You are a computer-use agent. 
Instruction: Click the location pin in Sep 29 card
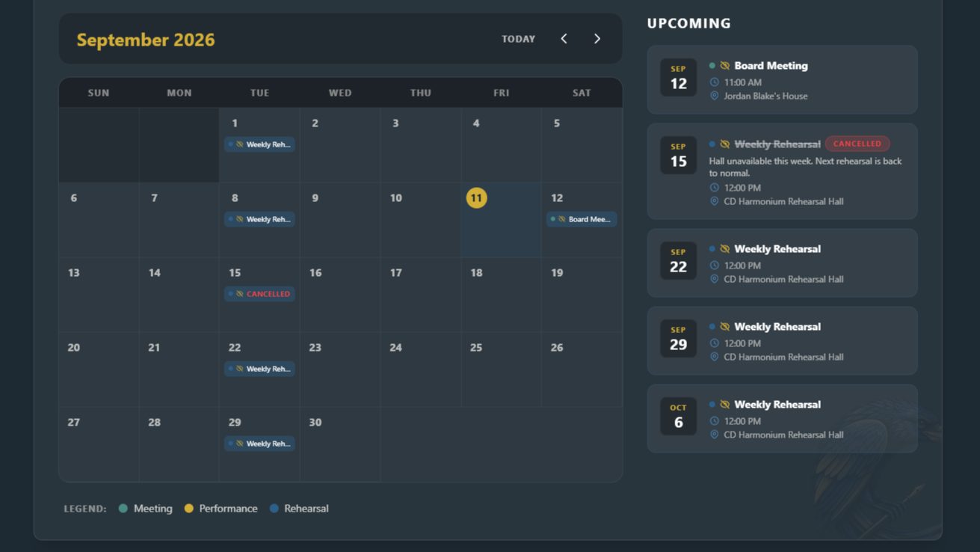(x=714, y=357)
